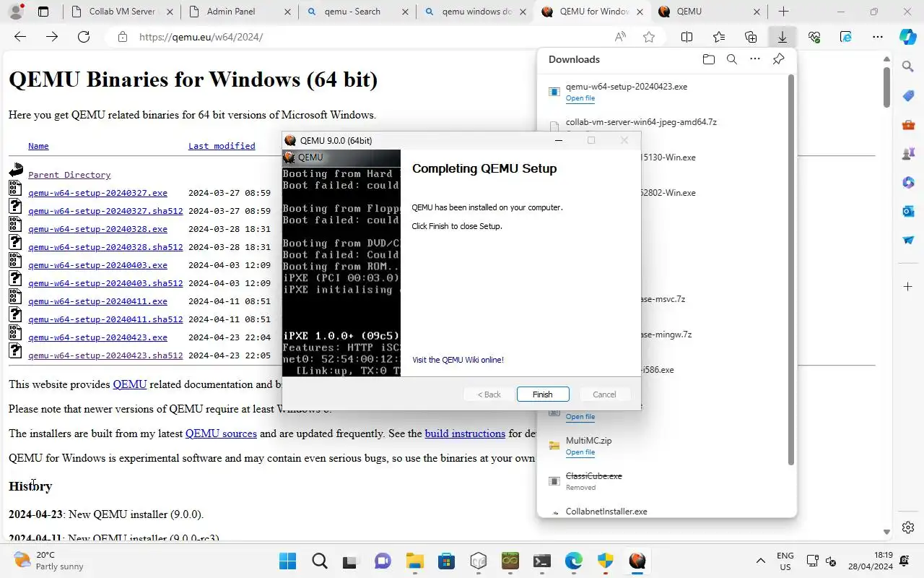Open sidebar Search icon
The width and height of the screenshot is (924, 578).
908,66
